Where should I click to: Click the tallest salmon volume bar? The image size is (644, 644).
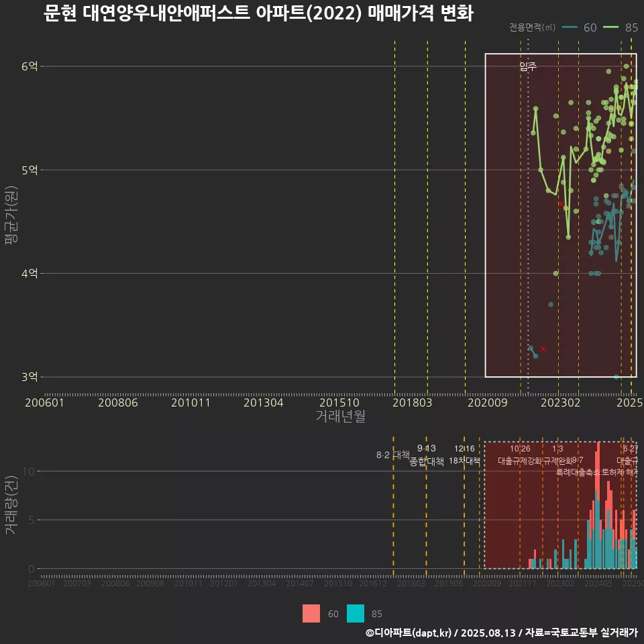[598, 471]
